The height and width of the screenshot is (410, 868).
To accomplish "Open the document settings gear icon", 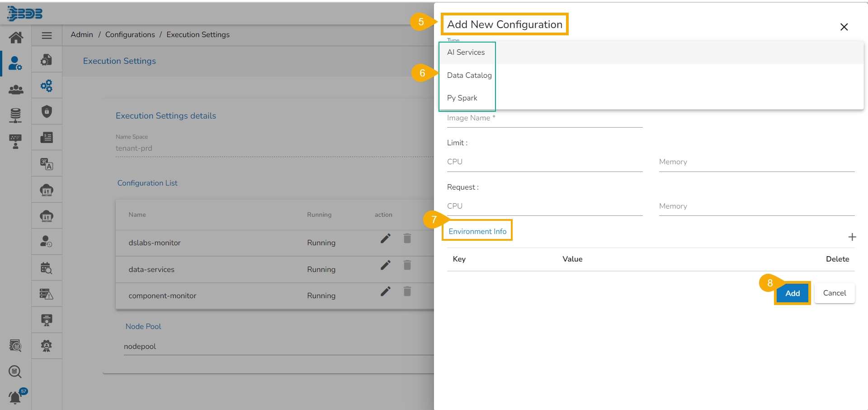I will pos(47,60).
